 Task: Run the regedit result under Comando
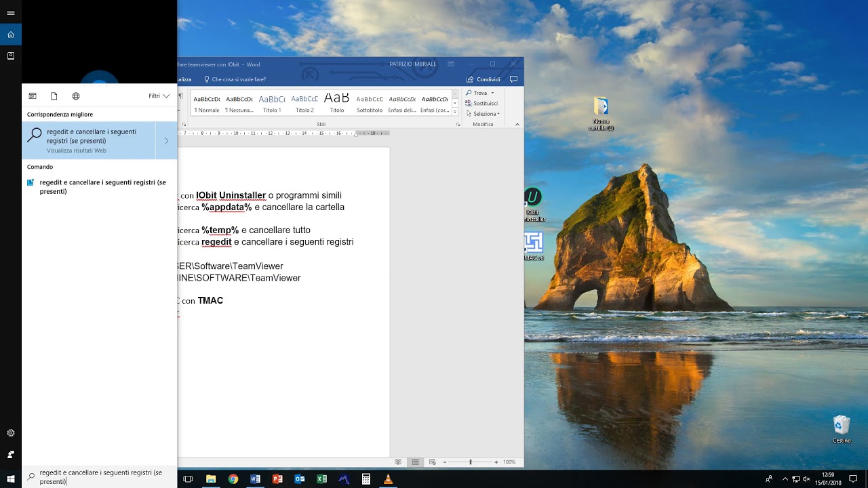coord(99,186)
